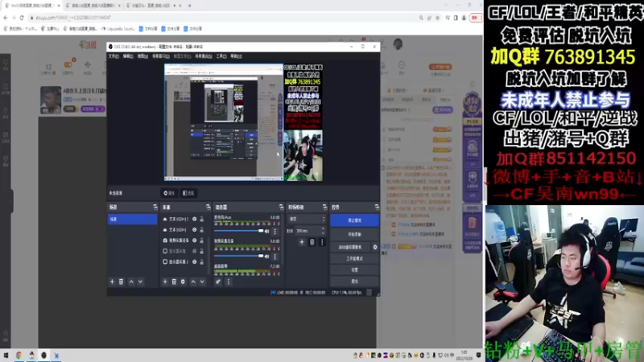Open three-dot options for 视频采集设备 mixer channel
The image size is (644, 362).
pyautogui.click(x=275, y=256)
